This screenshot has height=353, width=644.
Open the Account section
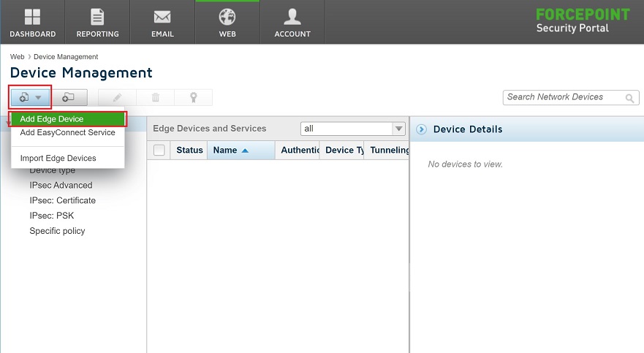click(x=292, y=23)
